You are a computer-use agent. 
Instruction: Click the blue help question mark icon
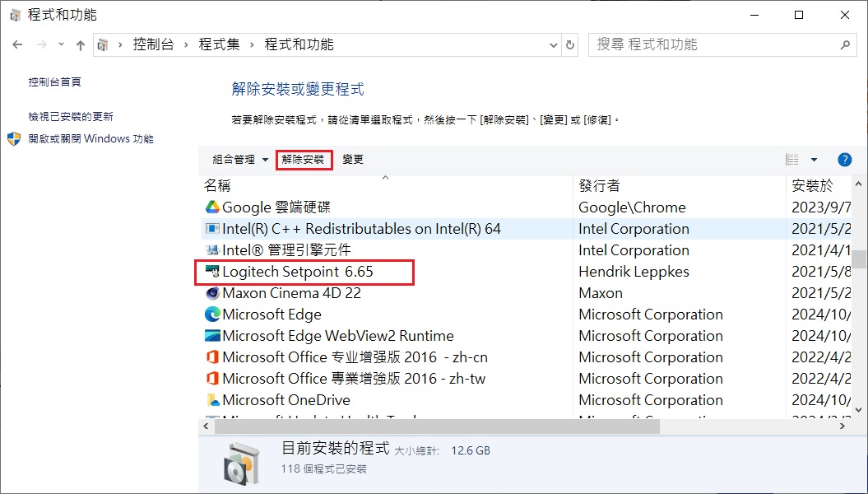[844, 160]
